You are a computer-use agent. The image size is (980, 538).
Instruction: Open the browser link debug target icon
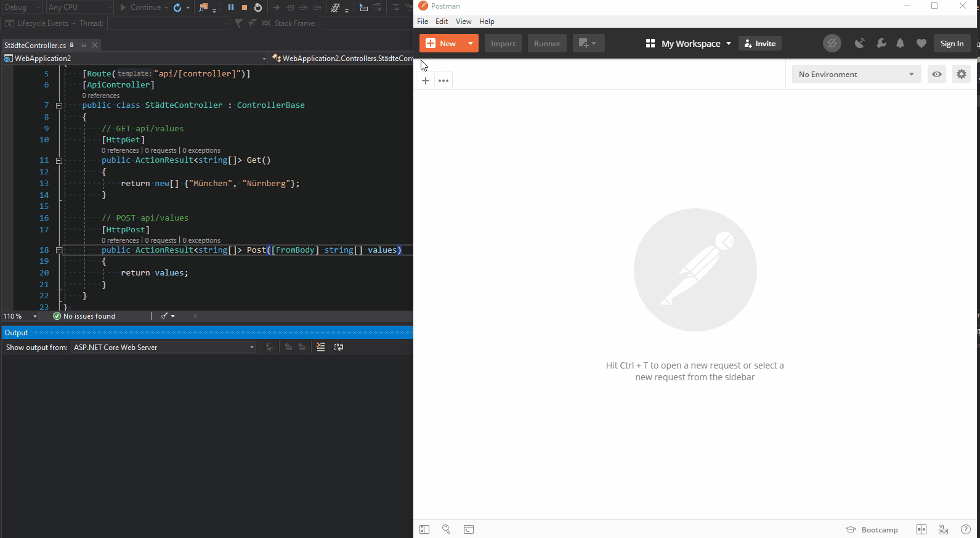(203, 7)
